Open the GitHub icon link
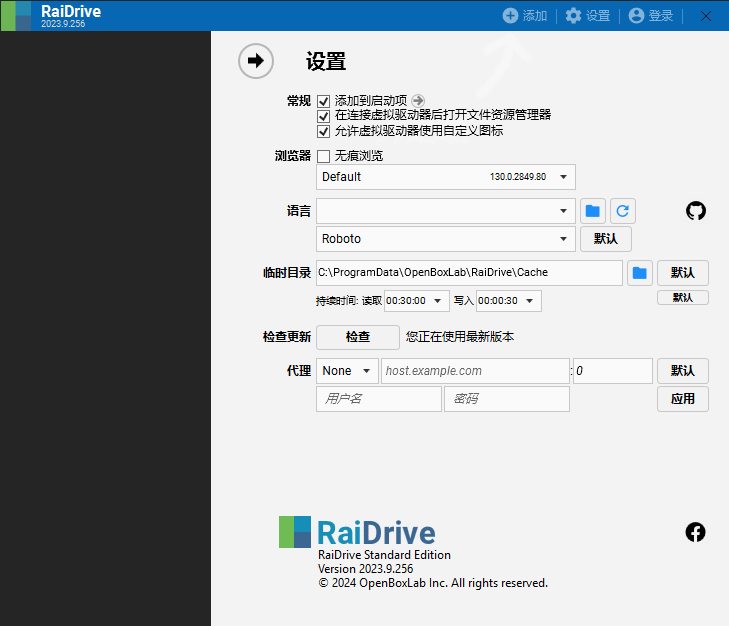Image resolution: width=729 pixels, height=626 pixels. (x=695, y=211)
